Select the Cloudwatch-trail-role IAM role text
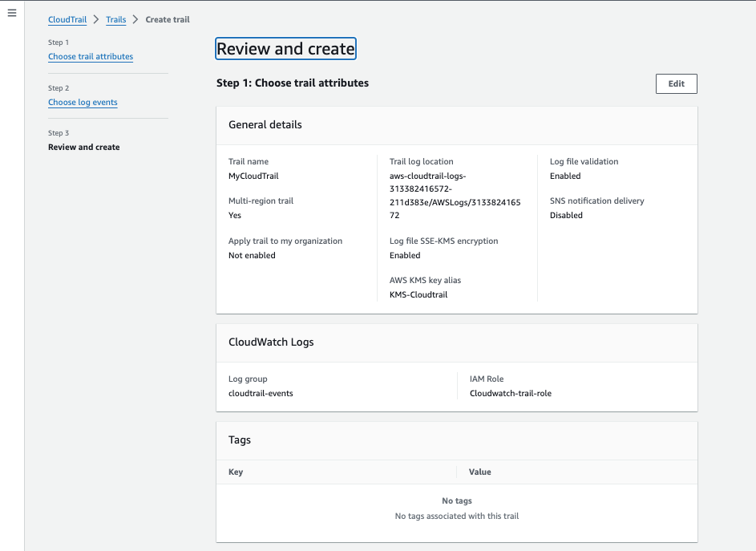Screen dimensions: 756x551 (x=512, y=393)
